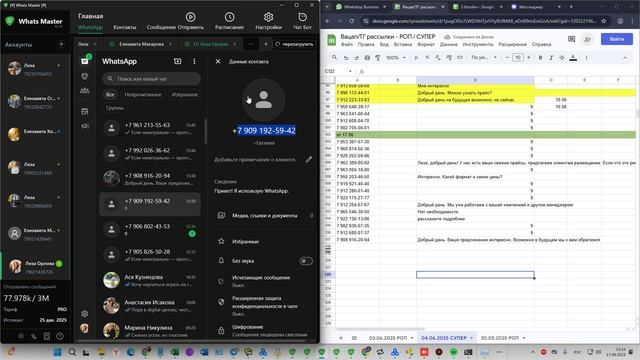Open the Status icon in WhatsApp sidebar

(x=85, y=76)
